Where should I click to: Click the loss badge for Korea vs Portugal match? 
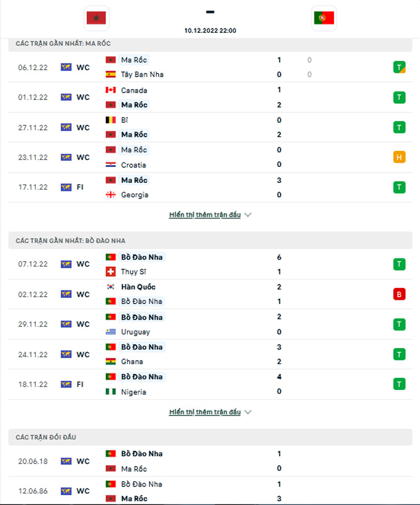coord(399,294)
